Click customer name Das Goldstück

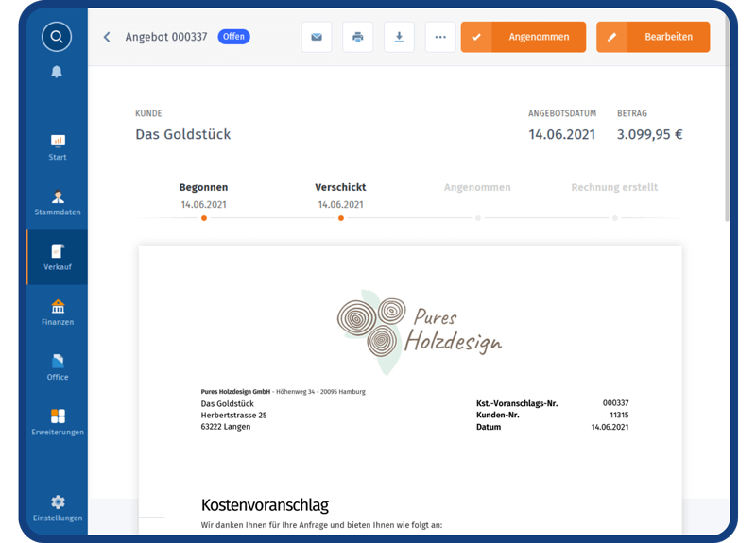tap(182, 134)
